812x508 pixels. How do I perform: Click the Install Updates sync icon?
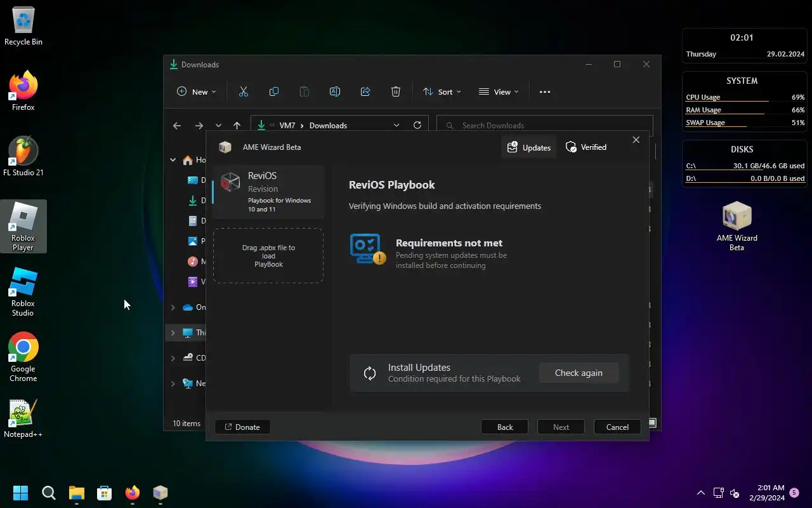[370, 373]
